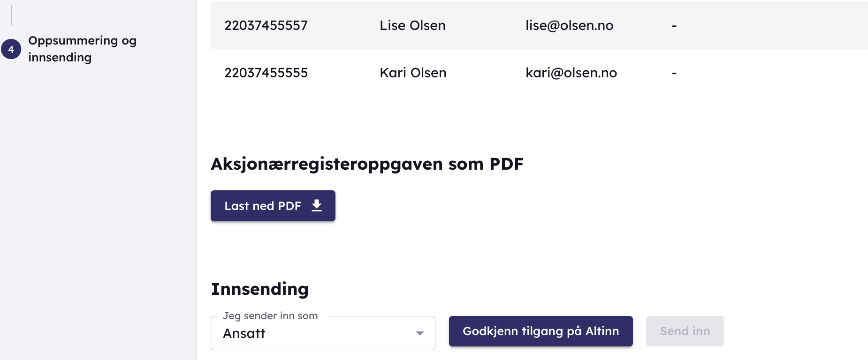This screenshot has height=360, width=868.
Task: Select ID number 22037455555
Action: 266,73
